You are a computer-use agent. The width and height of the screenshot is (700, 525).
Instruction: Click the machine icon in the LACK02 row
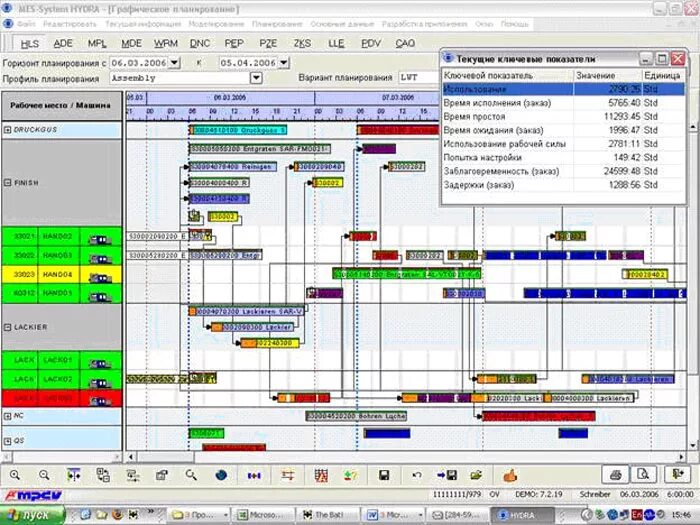(100, 383)
